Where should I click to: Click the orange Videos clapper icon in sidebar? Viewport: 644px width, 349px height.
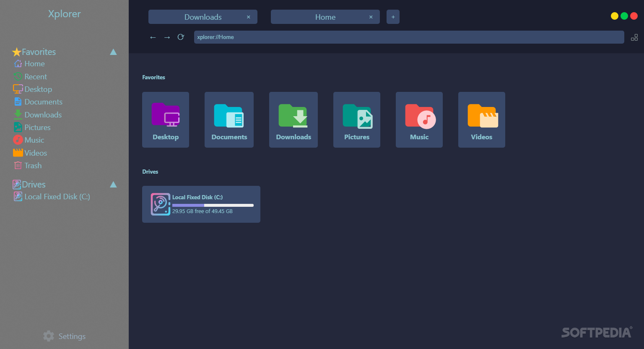point(18,153)
